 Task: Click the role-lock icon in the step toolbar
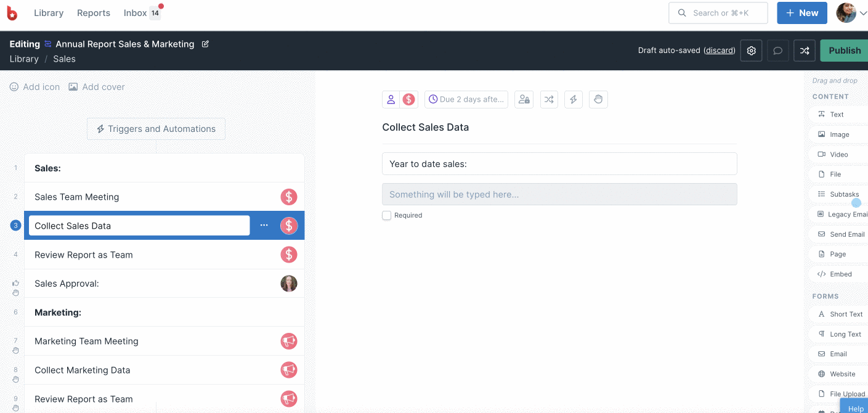(524, 99)
